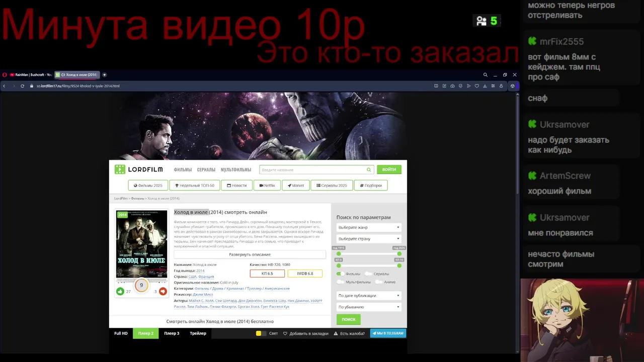Viewport: 644px width, 362px height.
Task: Open the МУЛЬТФИЛЬМЫ menu item
Action: point(236,170)
